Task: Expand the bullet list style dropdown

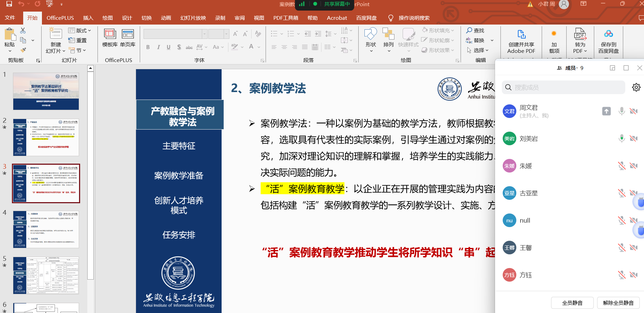Action: pyautogui.click(x=281, y=34)
